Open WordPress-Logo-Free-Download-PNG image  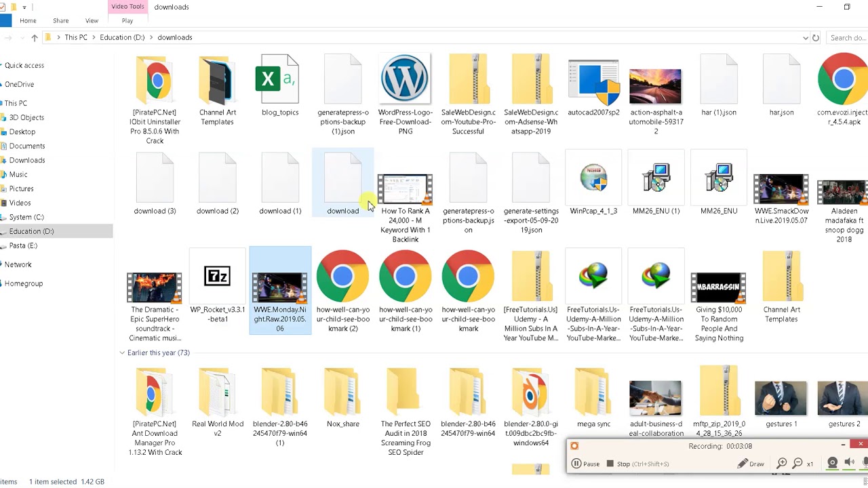tap(406, 95)
